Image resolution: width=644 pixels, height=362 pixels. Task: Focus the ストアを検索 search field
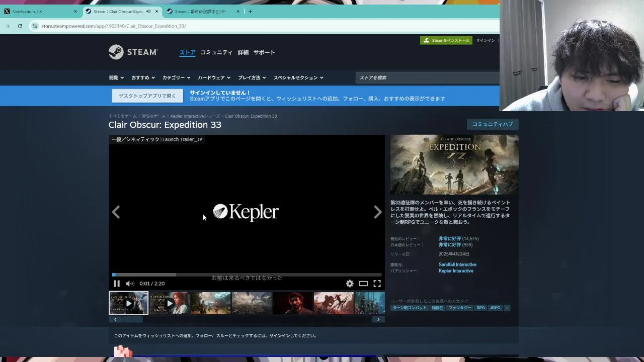tap(428, 77)
